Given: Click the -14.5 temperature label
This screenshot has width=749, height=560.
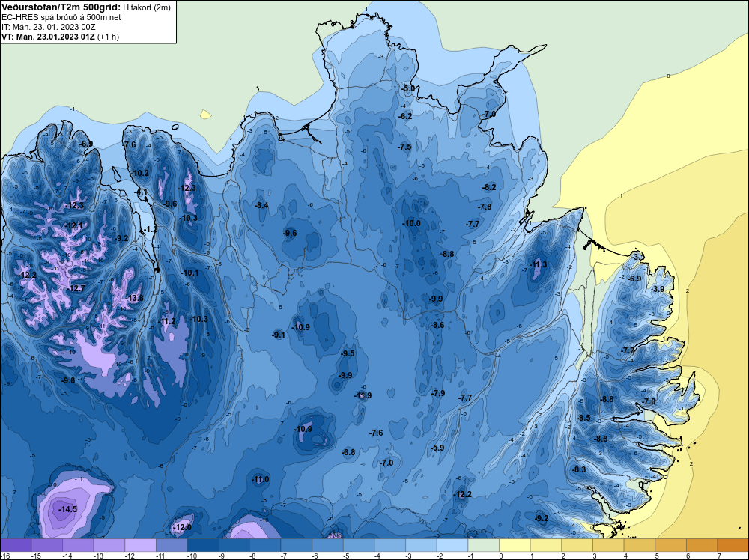Looking at the screenshot, I should point(67,509).
